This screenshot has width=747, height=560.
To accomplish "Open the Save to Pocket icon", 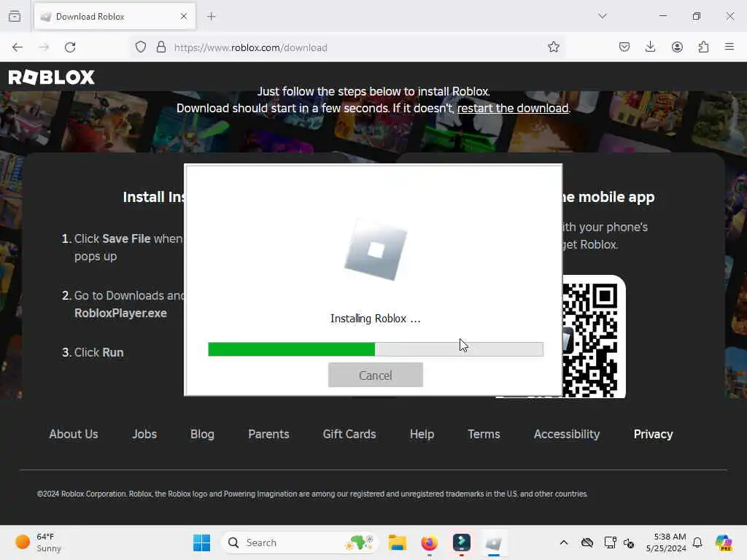I will pyautogui.click(x=624, y=47).
